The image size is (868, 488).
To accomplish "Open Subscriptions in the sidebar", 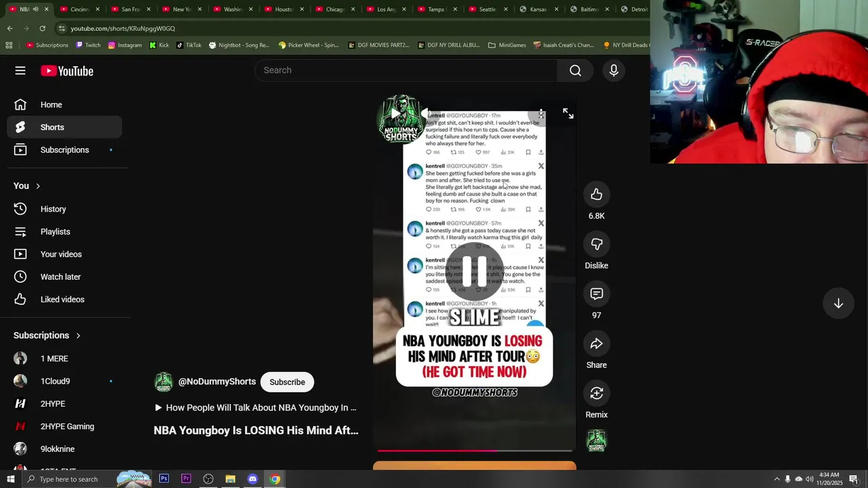I will [x=64, y=150].
